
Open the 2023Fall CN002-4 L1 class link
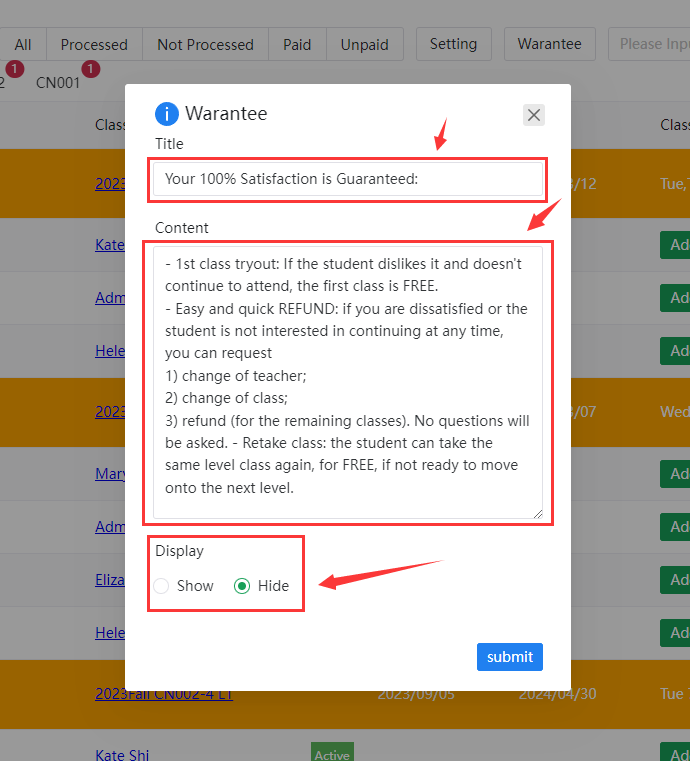pyautogui.click(x=164, y=694)
